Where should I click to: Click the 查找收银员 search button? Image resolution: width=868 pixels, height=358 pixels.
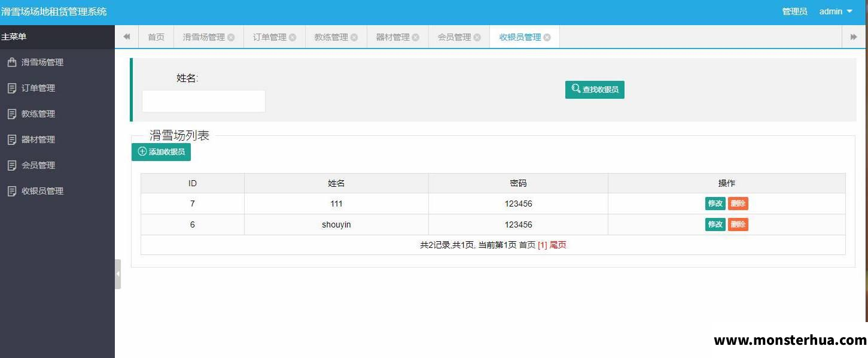[x=595, y=90]
